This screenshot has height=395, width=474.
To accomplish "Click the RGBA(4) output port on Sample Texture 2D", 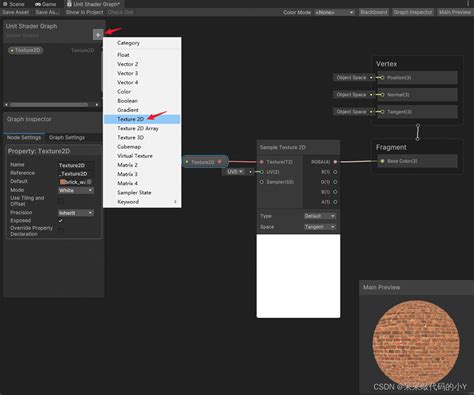I will point(335,162).
